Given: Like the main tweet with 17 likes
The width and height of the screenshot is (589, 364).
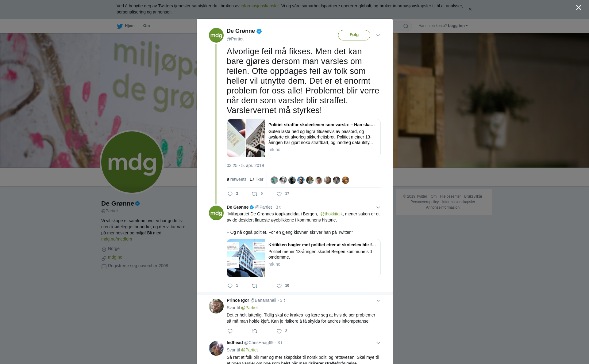Looking at the screenshot, I should click(x=279, y=194).
